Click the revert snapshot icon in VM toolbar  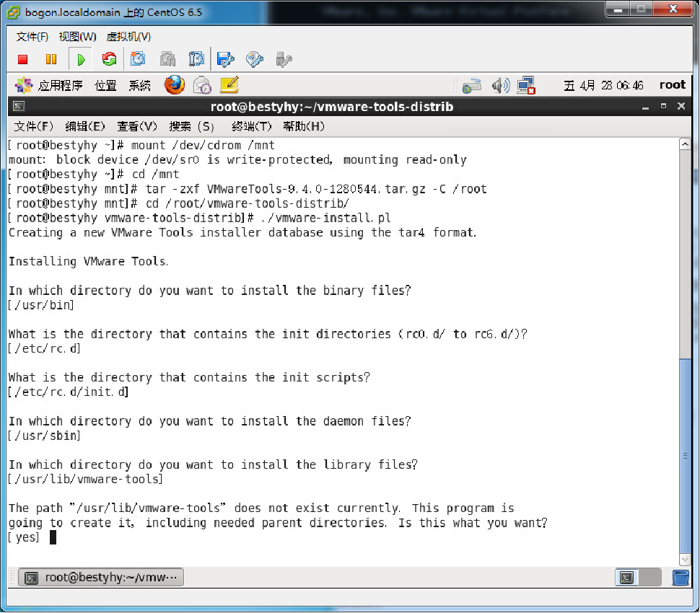tap(167, 59)
